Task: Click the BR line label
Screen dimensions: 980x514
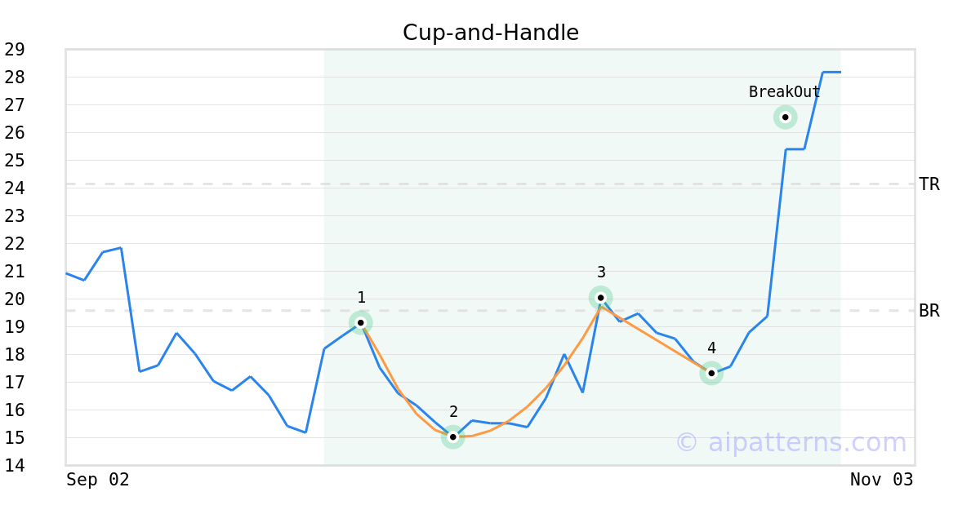Action: (929, 311)
